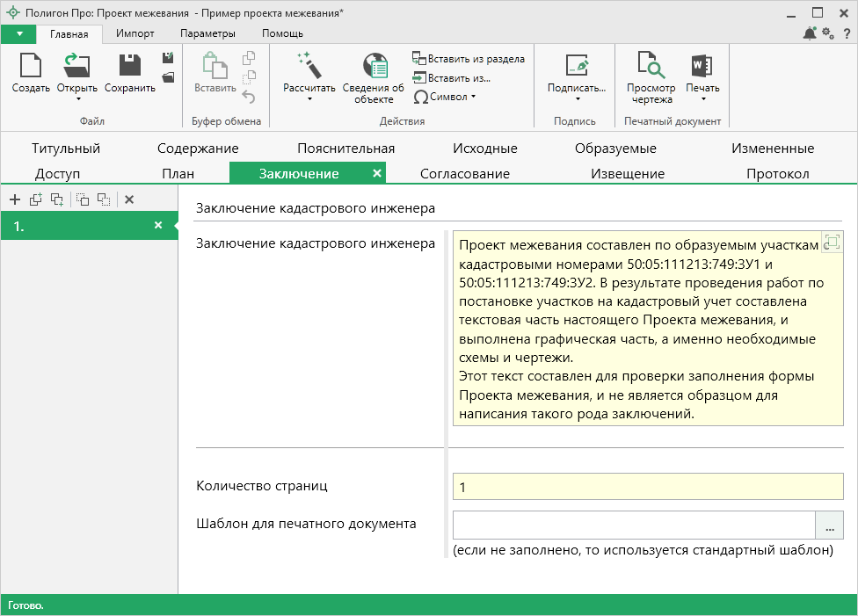858x616 pixels.
Task: Switch to the Параметры ribbon tab
Action: [207, 33]
